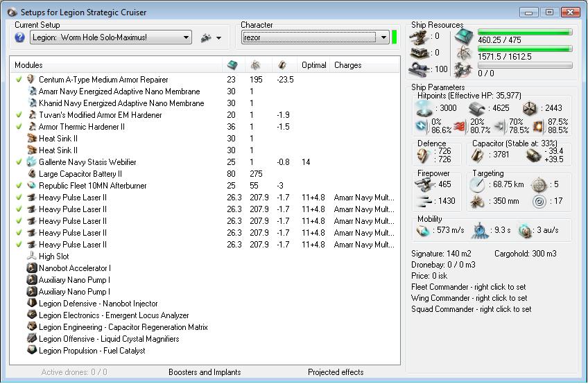Open the Current Setup dropdown
This screenshot has height=384, width=588.
pos(111,37)
